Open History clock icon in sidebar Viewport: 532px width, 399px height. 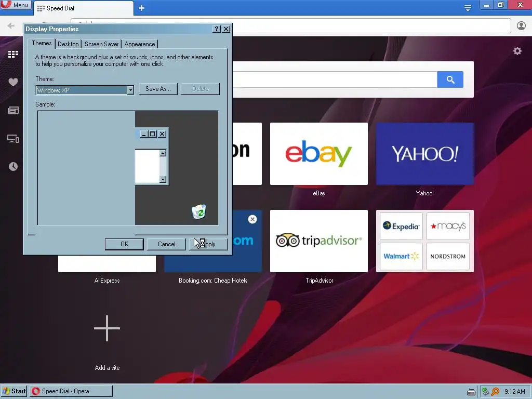click(x=13, y=167)
